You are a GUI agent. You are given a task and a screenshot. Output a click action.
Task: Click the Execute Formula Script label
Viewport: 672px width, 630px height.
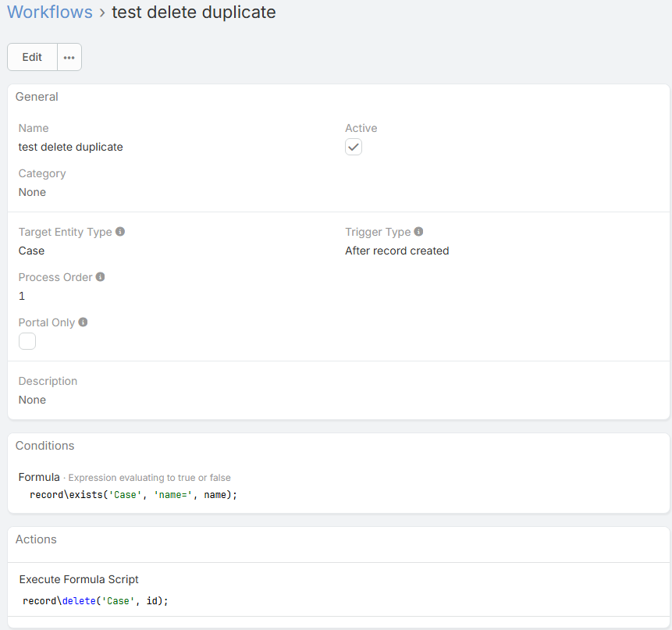pos(79,579)
